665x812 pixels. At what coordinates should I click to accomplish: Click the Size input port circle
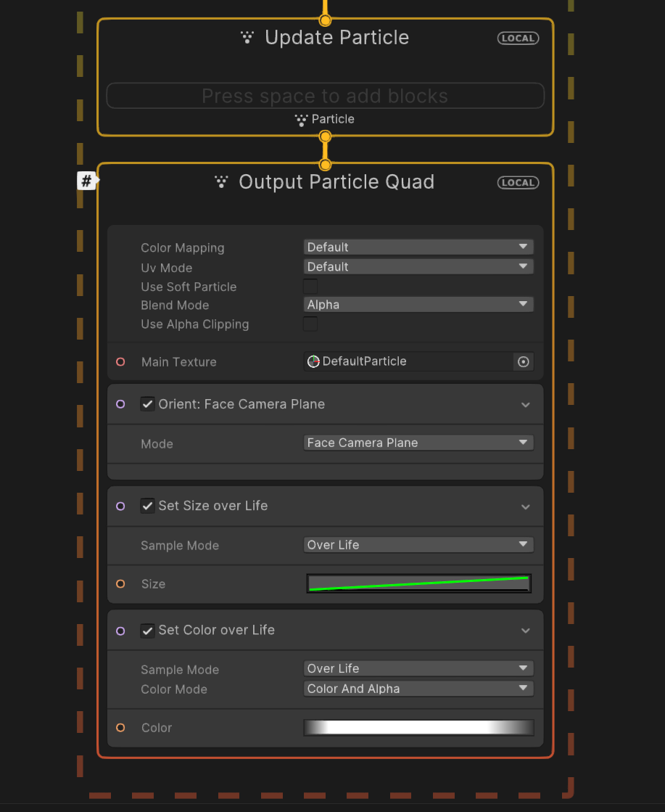(x=120, y=583)
